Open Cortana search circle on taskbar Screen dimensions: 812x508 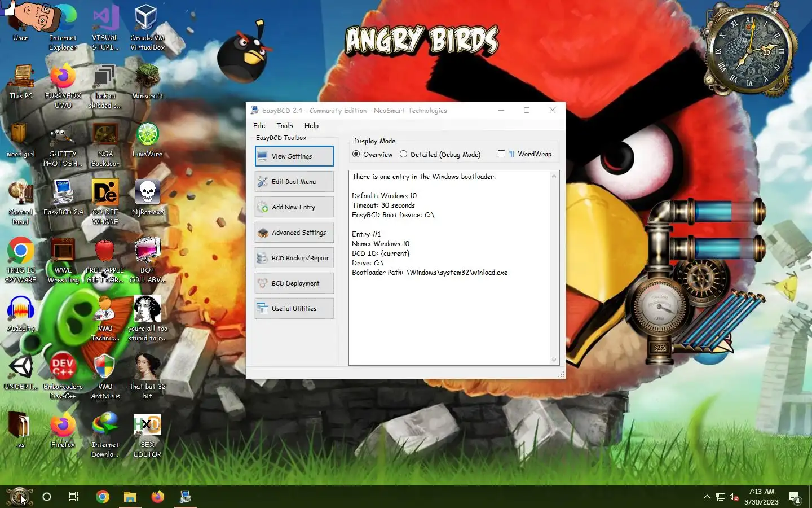click(x=47, y=497)
